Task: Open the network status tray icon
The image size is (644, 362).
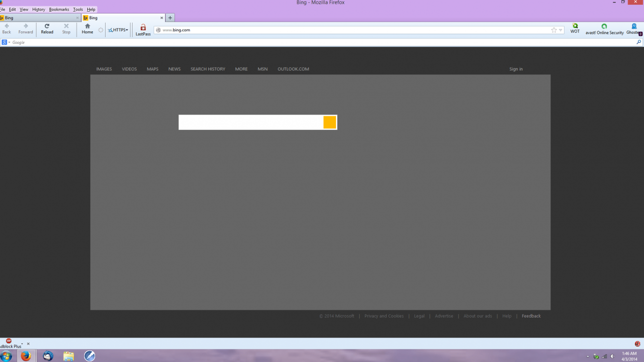Action: [x=604, y=357]
